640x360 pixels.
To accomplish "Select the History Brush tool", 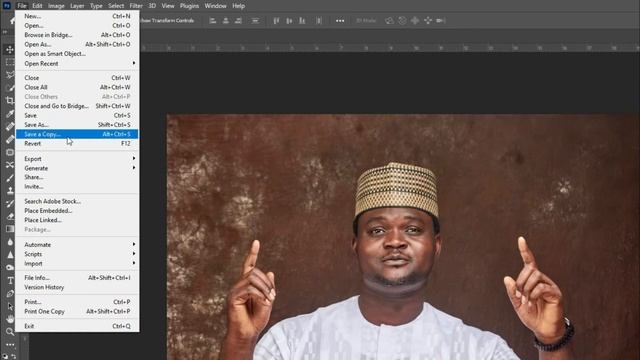I will pyautogui.click(x=10, y=203).
